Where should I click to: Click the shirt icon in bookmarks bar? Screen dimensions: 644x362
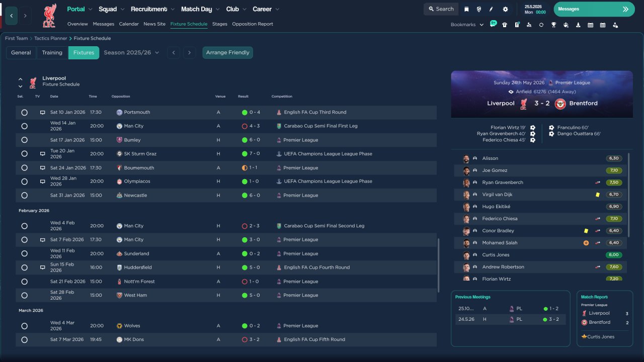[505, 25]
